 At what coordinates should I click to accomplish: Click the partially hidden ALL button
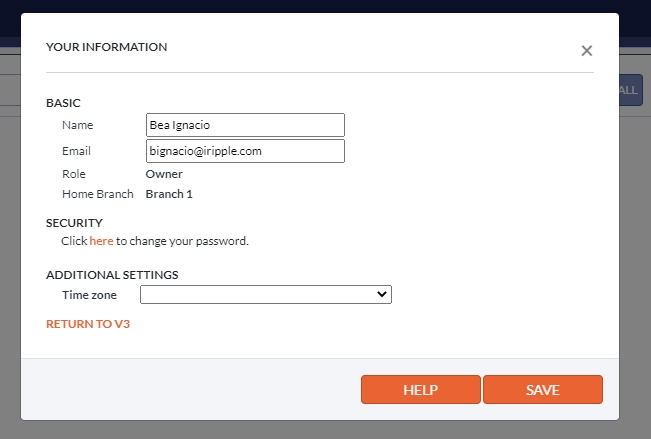(630, 90)
